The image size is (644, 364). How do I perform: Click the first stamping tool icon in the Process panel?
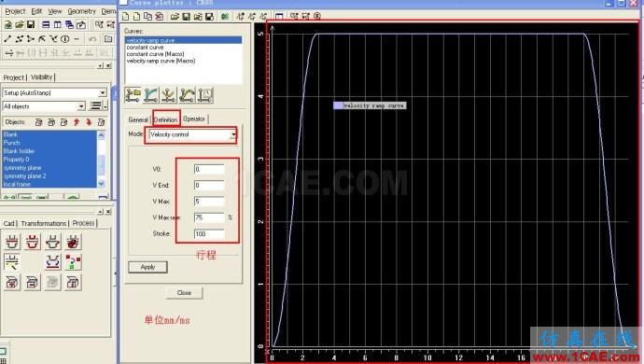[x=12, y=242]
